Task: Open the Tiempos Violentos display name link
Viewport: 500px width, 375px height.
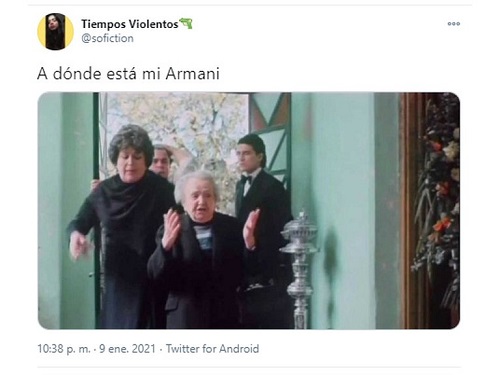Action: pos(130,24)
